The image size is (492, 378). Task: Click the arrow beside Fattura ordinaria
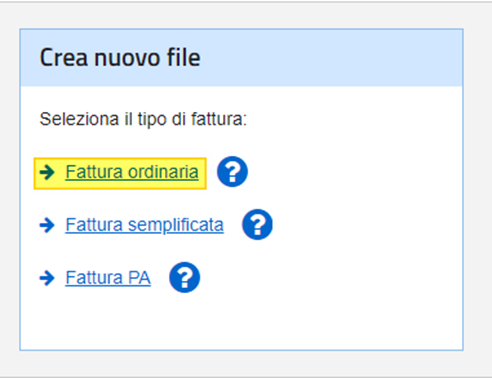point(47,172)
